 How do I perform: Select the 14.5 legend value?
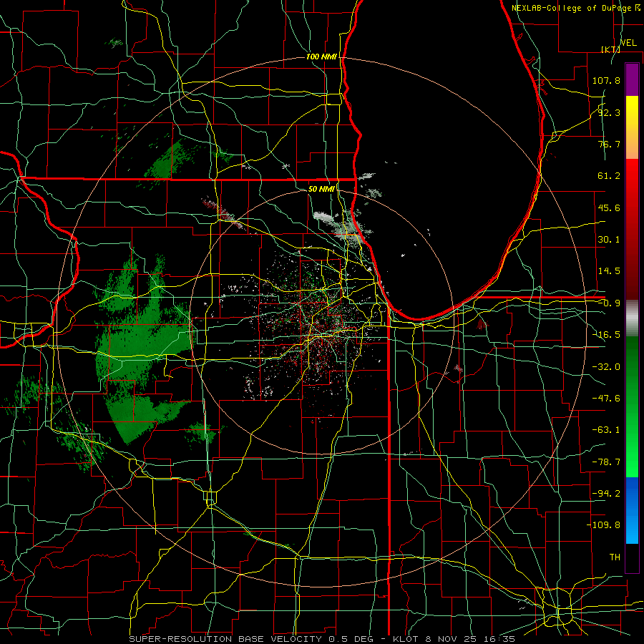coord(609,271)
